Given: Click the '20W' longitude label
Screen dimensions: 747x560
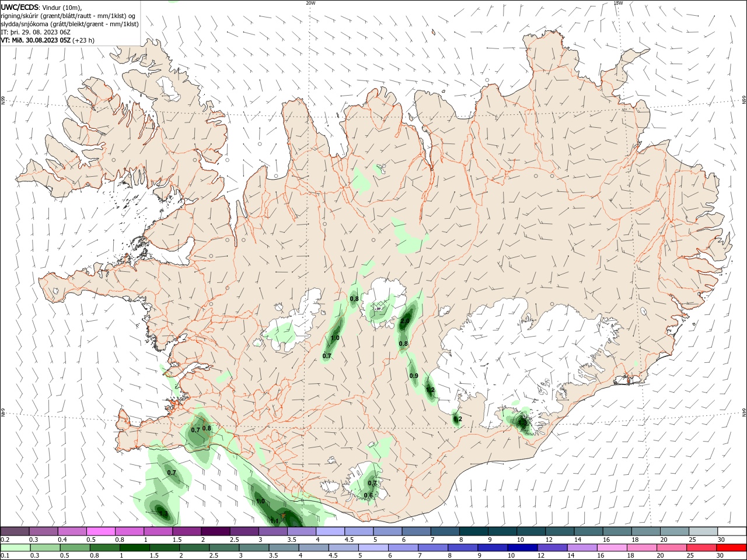Looking at the screenshot, I should click(310, 3).
